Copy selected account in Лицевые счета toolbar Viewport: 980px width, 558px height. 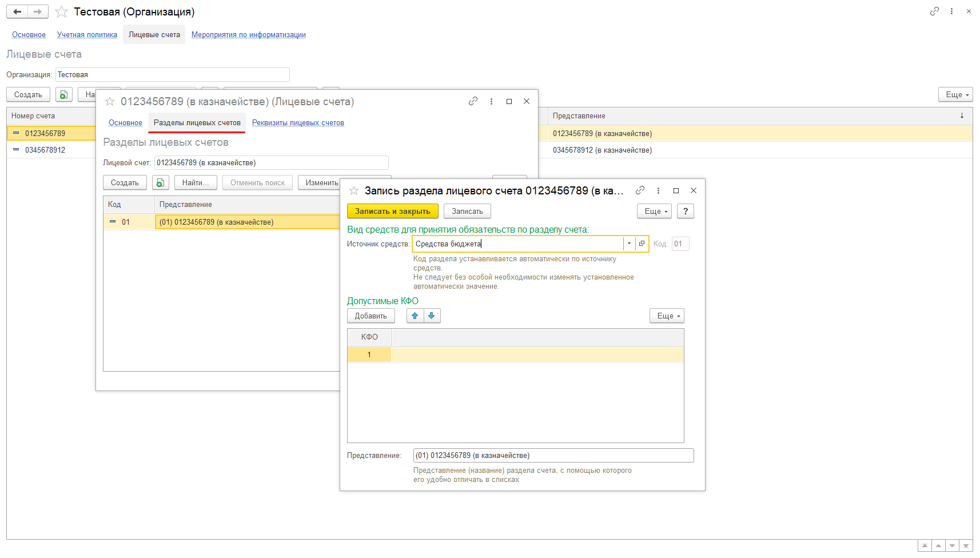point(64,95)
